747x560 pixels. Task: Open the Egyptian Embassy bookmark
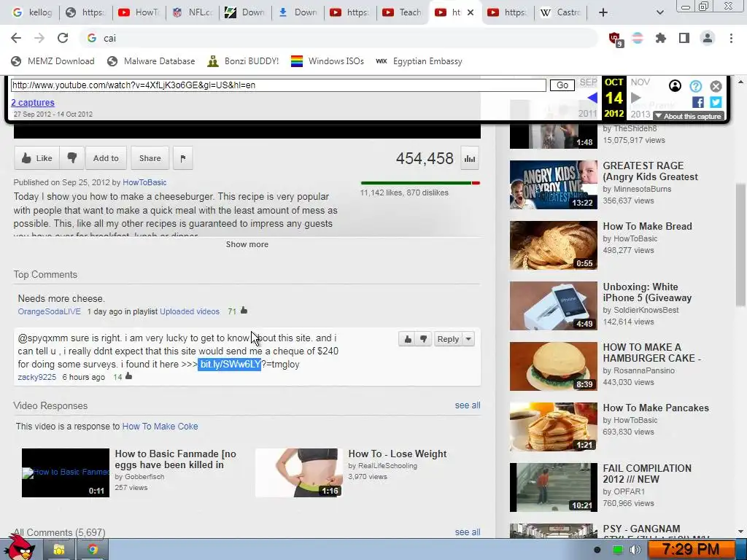pos(419,61)
